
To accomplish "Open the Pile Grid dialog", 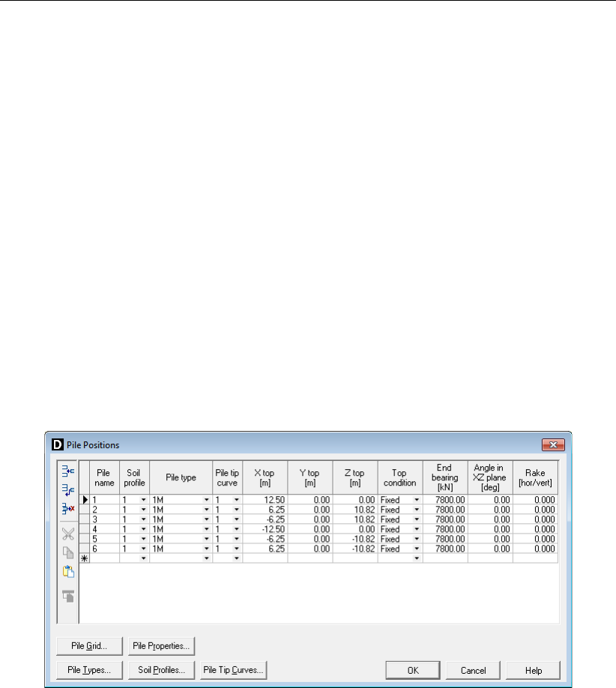I will 89,646.
